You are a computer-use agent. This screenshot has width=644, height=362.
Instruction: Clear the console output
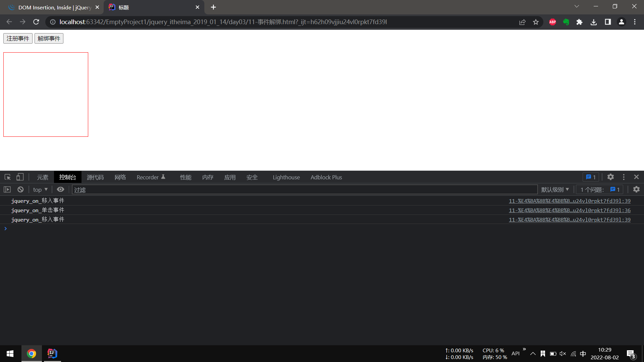[x=20, y=190]
